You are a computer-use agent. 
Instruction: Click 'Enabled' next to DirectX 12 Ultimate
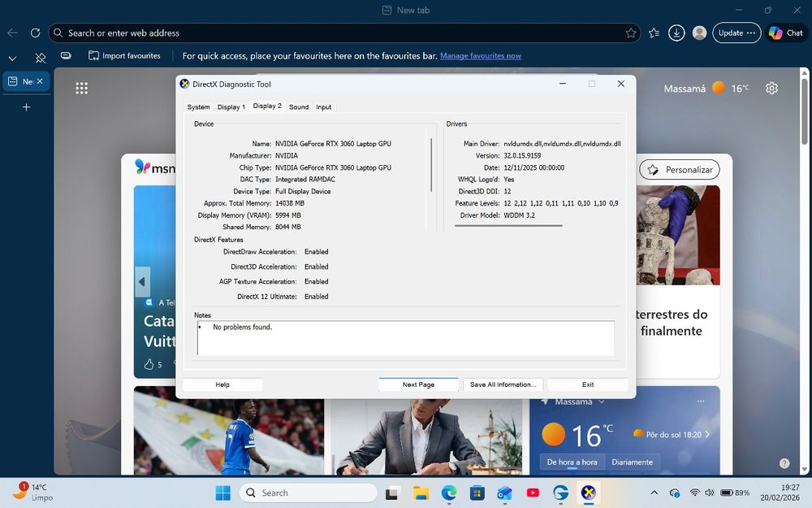pyautogui.click(x=317, y=297)
